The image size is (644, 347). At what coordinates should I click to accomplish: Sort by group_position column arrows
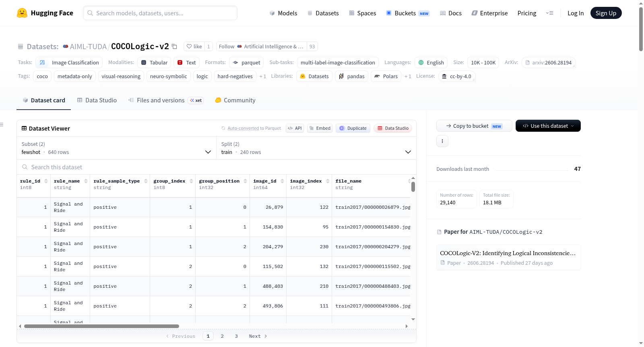[245, 181]
